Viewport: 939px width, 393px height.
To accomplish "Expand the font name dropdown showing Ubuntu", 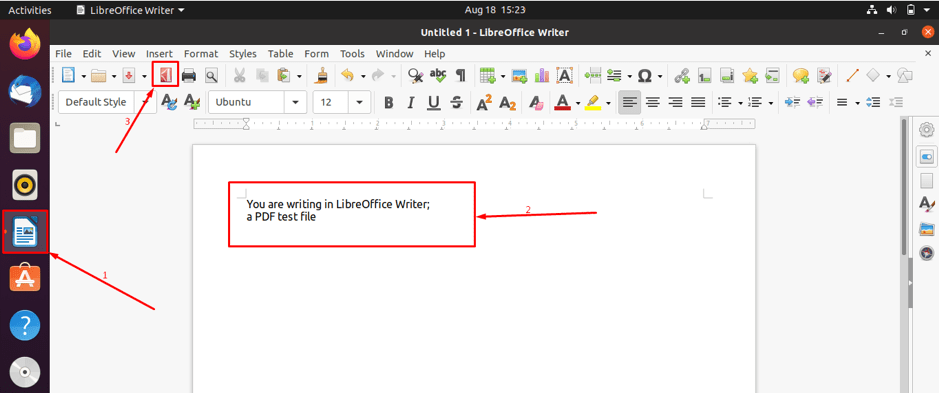I will click(295, 102).
